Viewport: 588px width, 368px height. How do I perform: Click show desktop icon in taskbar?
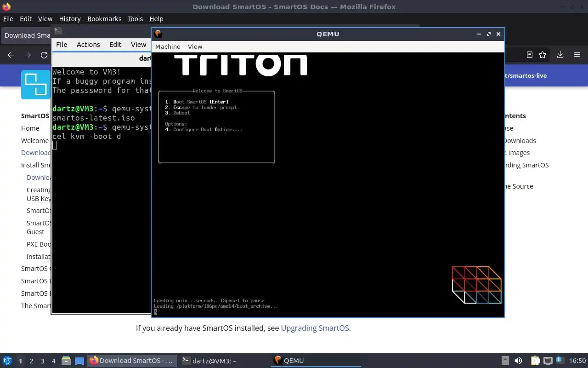click(79, 361)
